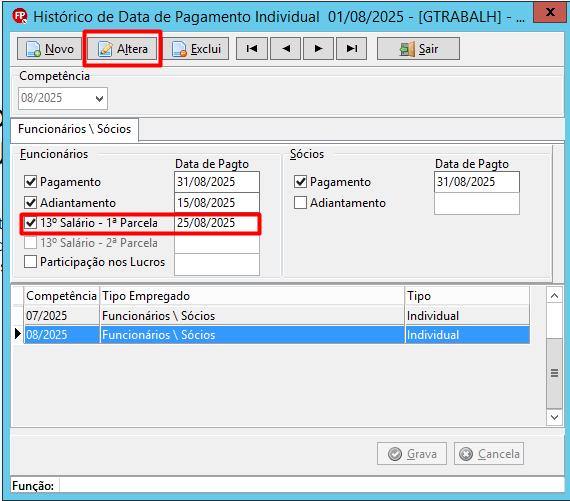Click the FP application icon in title bar
This screenshot has width=570, height=501.
[x=20, y=16]
